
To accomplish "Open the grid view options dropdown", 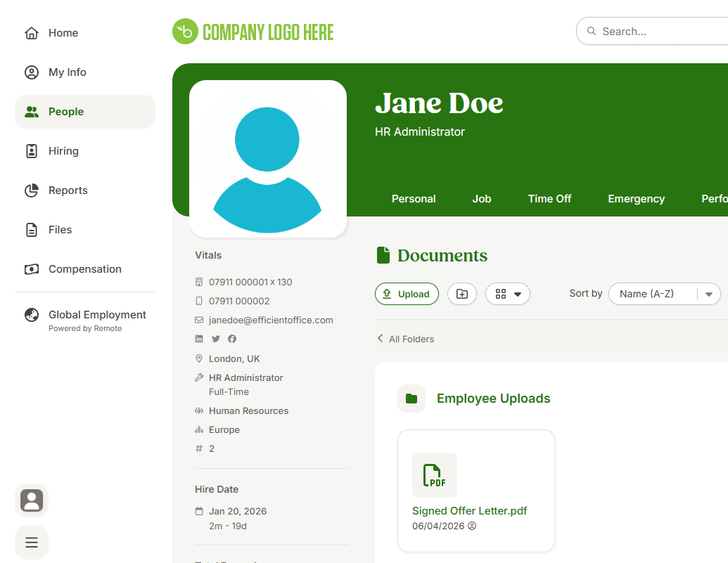I will (x=507, y=294).
